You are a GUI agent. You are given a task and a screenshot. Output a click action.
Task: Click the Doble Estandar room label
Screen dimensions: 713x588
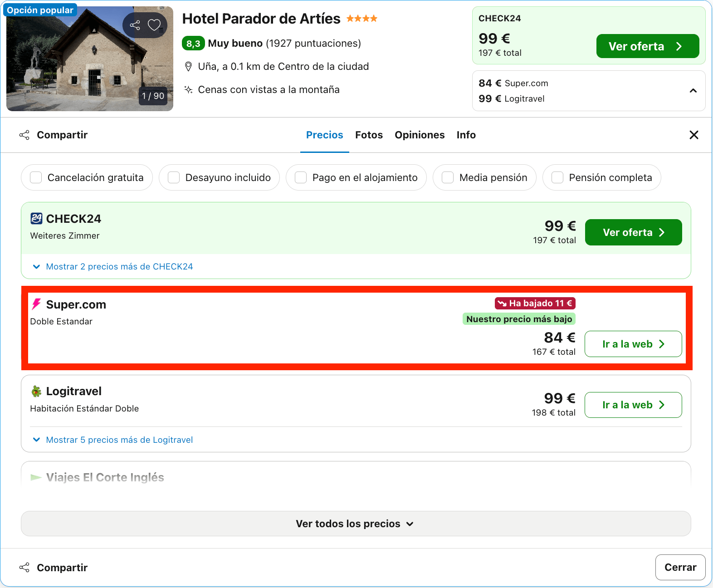click(61, 321)
